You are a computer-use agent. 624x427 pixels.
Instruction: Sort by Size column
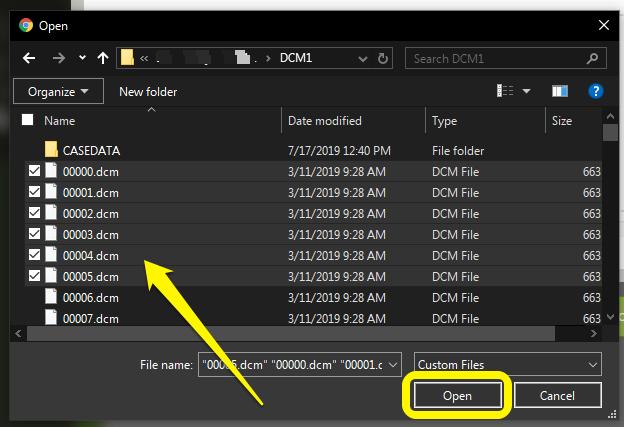click(562, 121)
